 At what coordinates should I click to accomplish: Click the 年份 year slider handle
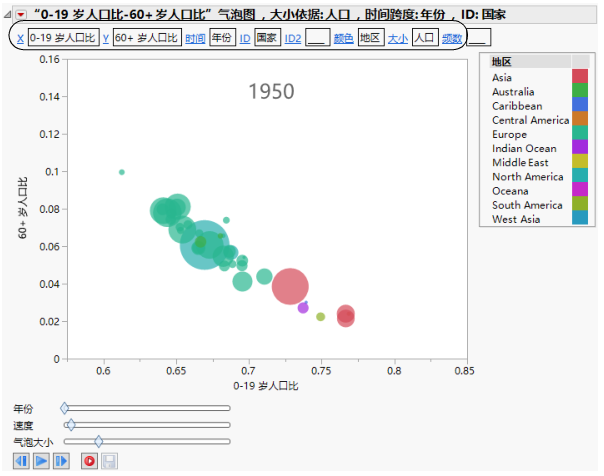64,408
